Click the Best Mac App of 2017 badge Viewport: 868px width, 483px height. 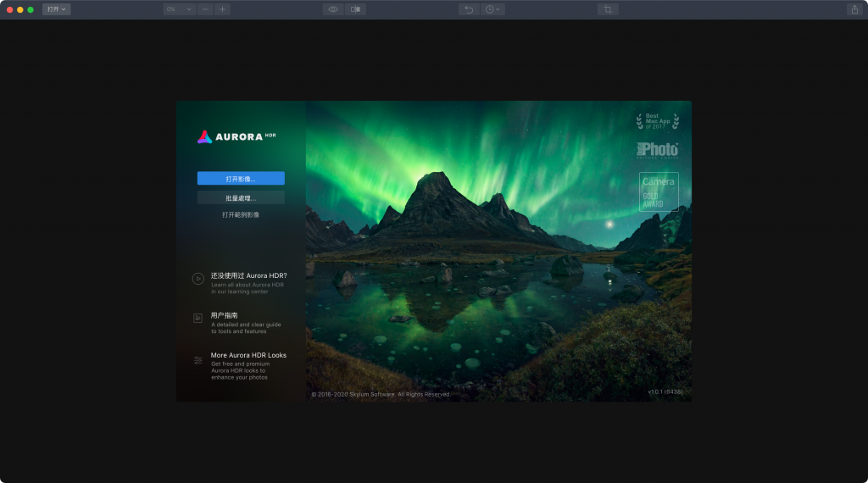point(658,121)
